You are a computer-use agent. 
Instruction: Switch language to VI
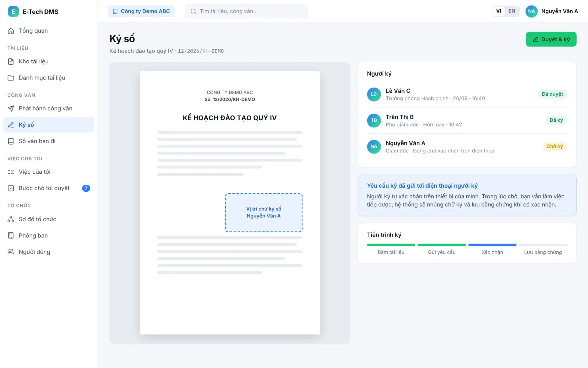[x=499, y=11]
